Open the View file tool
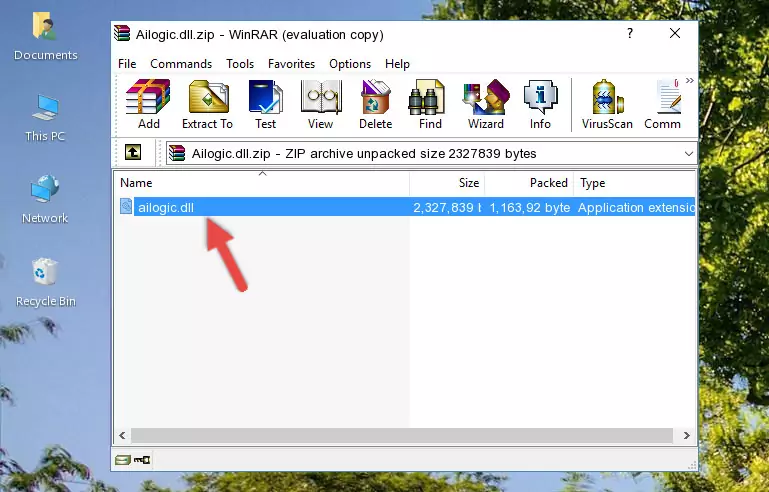The image size is (769, 492). (321, 104)
